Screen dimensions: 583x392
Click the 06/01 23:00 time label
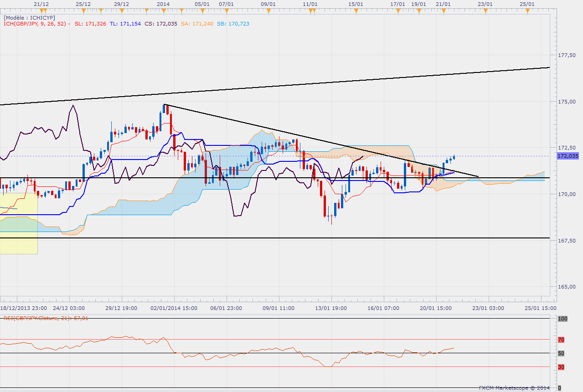tap(226, 308)
